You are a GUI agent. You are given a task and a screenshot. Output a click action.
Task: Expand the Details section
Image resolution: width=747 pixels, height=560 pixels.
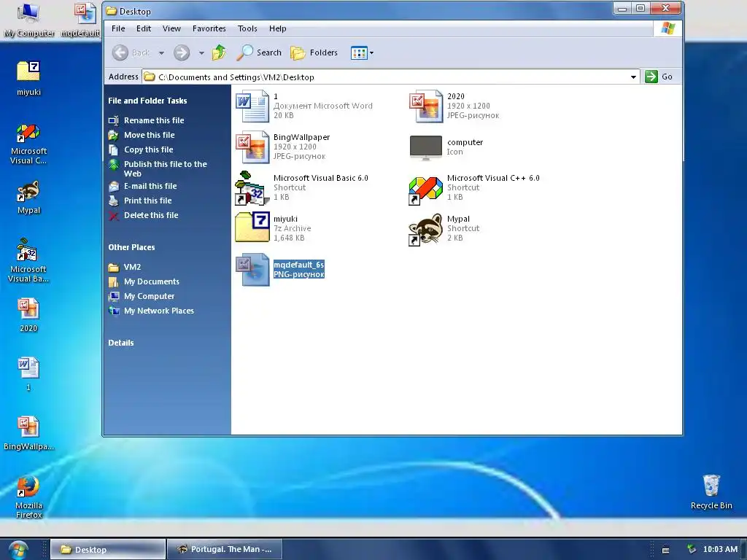(121, 343)
